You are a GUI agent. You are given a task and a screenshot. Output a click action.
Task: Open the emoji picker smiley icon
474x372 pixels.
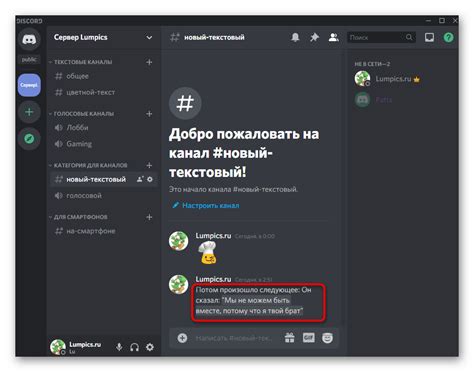(x=327, y=338)
